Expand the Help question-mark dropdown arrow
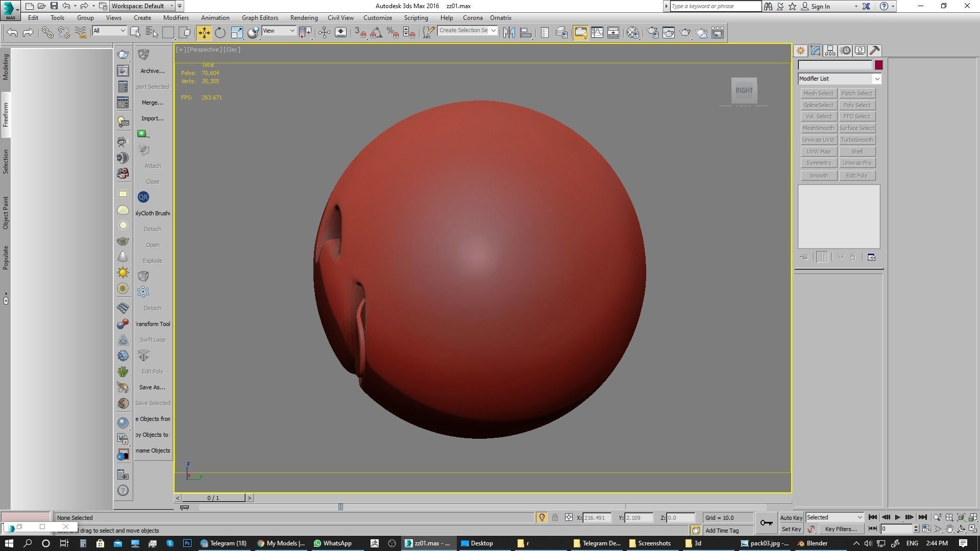 click(x=893, y=6)
